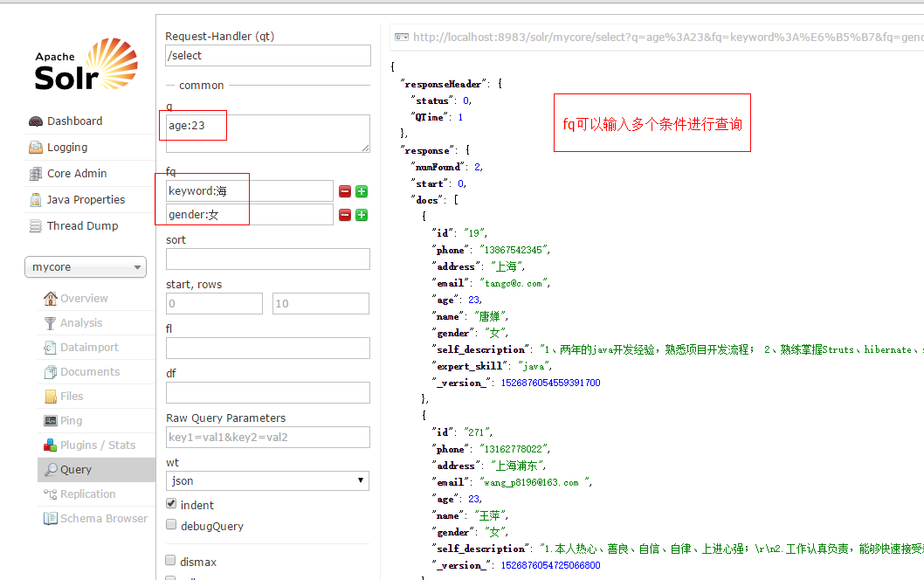Open the wt json format dropdown
The height and width of the screenshot is (580, 924).
pos(267,481)
